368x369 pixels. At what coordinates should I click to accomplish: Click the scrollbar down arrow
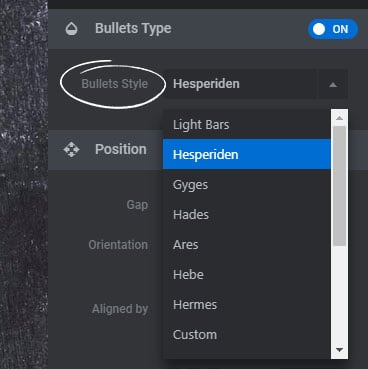click(x=339, y=350)
